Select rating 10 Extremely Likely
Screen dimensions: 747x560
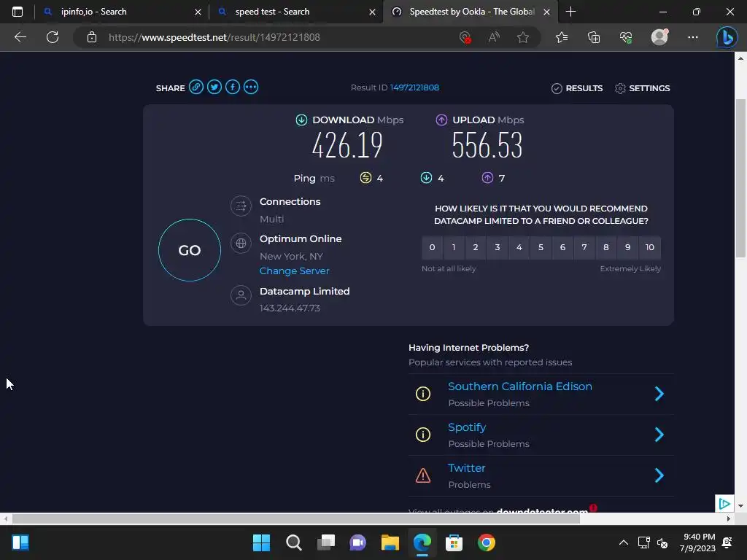[x=650, y=247]
